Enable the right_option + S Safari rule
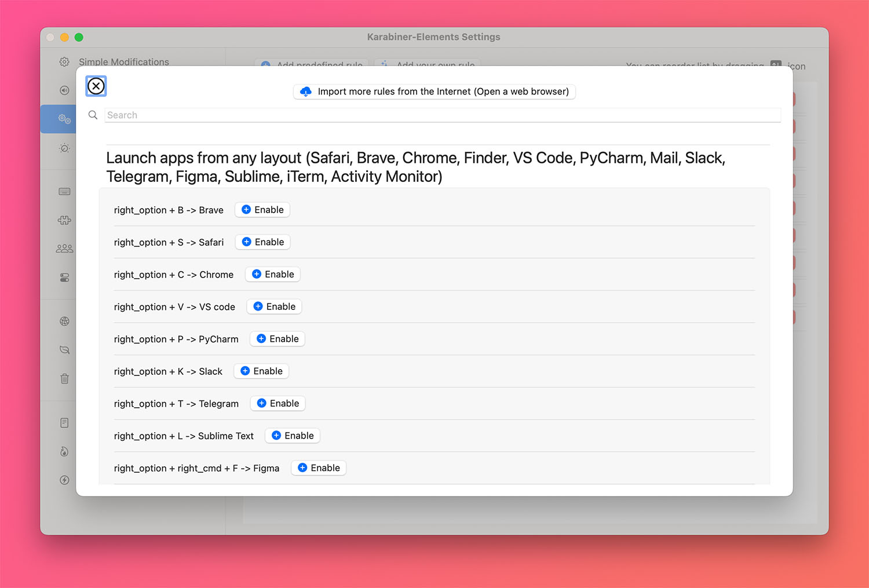This screenshot has height=588, width=869. 263,242
